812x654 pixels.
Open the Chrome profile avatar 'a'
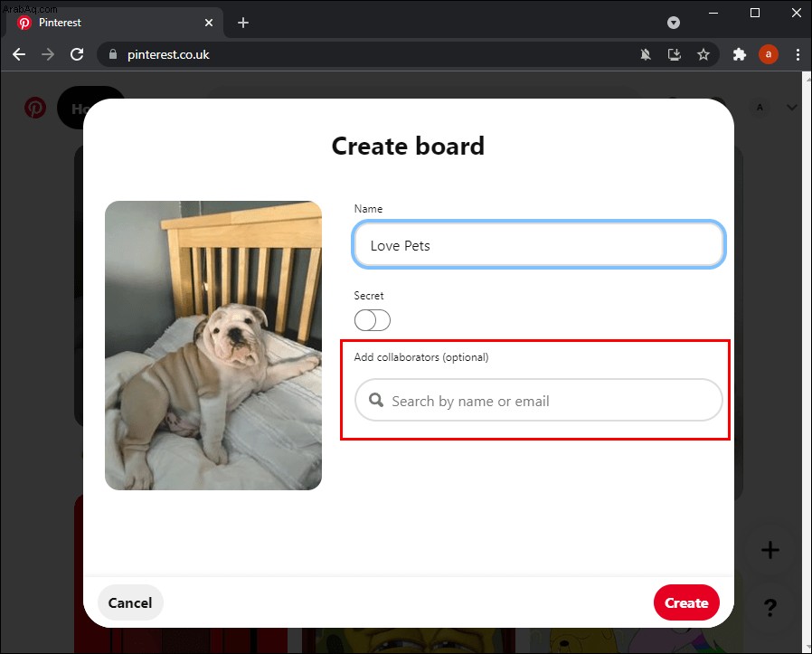point(768,54)
